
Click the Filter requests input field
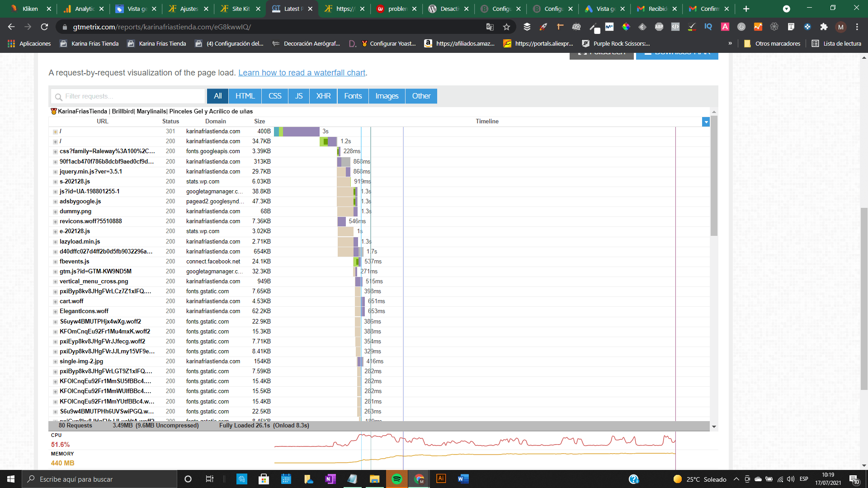[x=129, y=96]
